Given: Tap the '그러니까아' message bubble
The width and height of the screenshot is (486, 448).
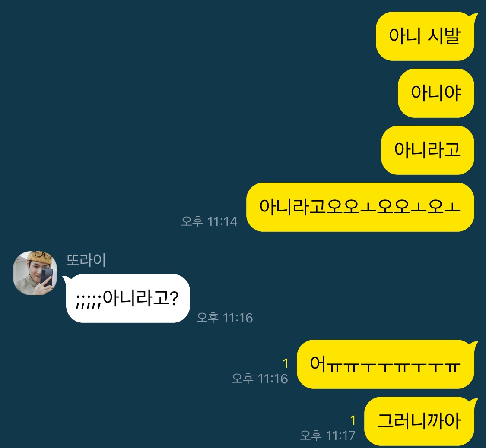Looking at the screenshot, I should pyautogui.click(x=419, y=421).
